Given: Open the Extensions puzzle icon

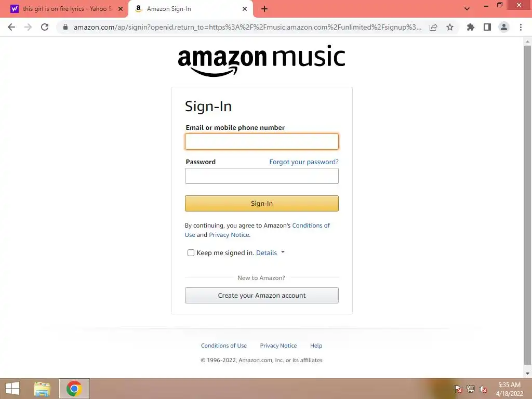Looking at the screenshot, I should click(471, 27).
